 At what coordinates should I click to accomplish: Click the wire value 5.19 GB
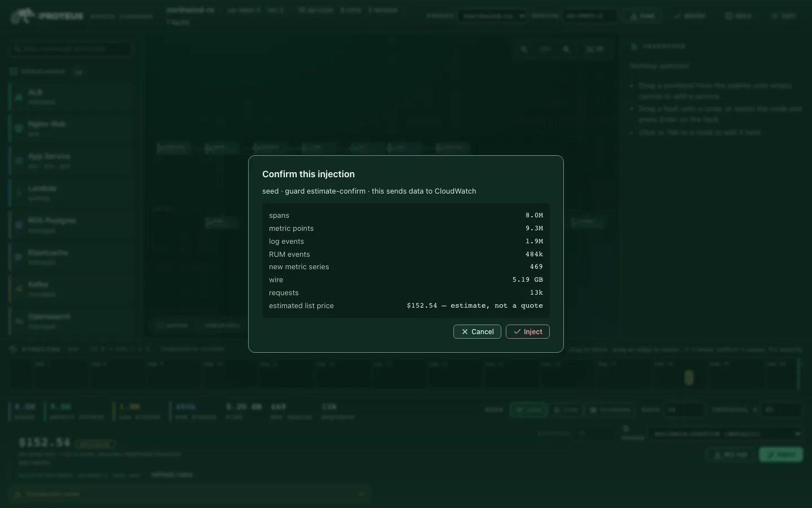click(x=527, y=280)
